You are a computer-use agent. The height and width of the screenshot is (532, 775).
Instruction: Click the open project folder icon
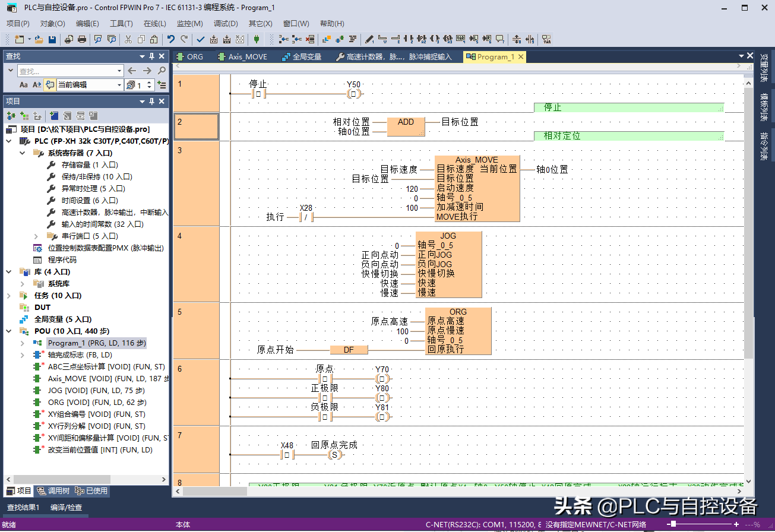pos(39,40)
